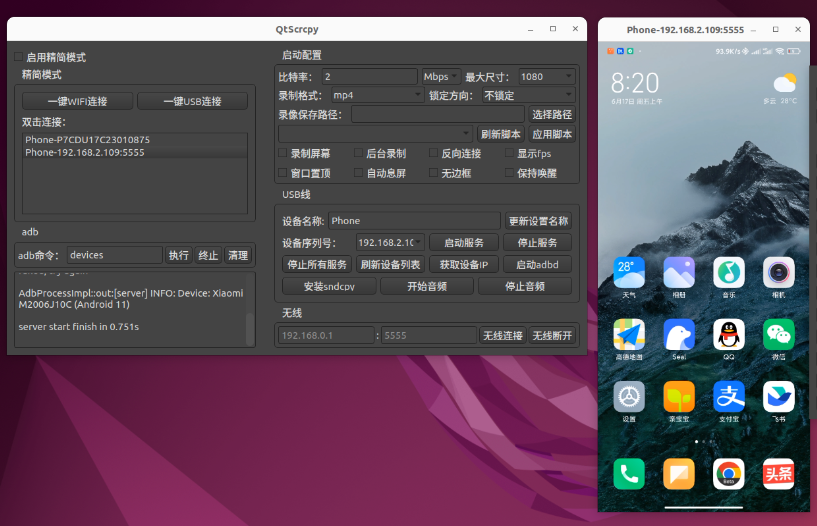Image resolution: width=817 pixels, height=526 pixels.
Task: Click install sndcpy button (安装sndcpy)
Action: (x=329, y=286)
